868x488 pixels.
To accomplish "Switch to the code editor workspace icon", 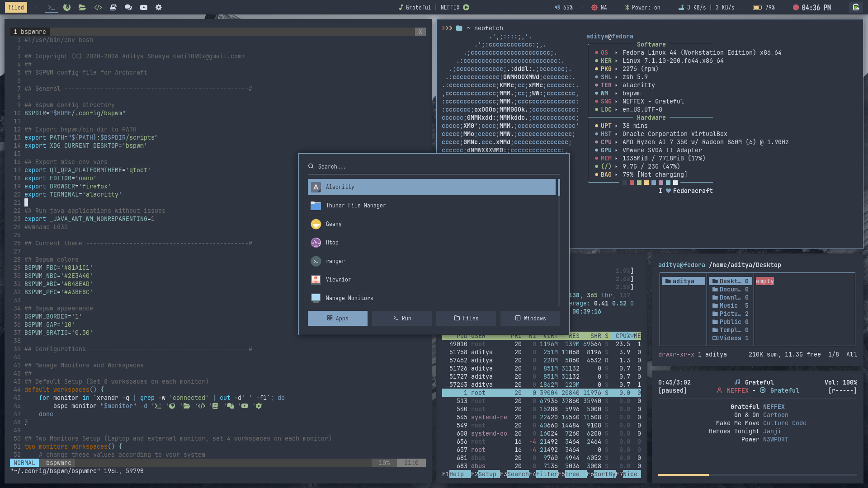I will [98, 7].
